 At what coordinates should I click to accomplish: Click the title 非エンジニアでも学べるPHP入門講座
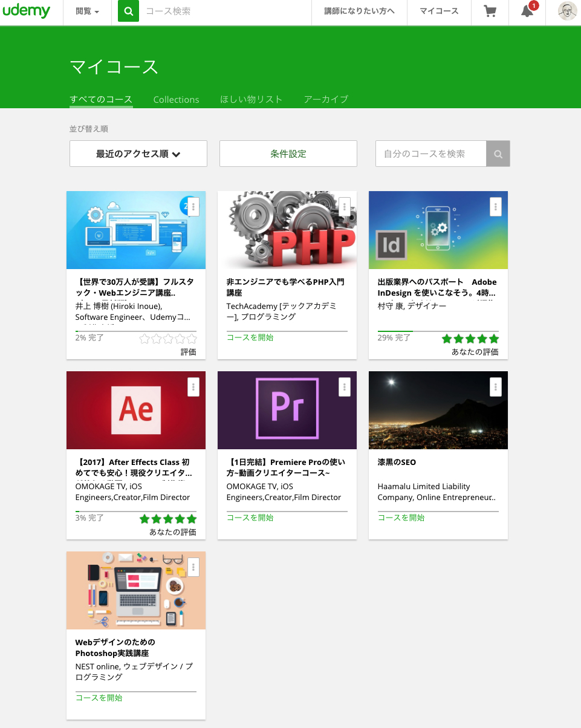pyautogui.click(x=285, y=287)
